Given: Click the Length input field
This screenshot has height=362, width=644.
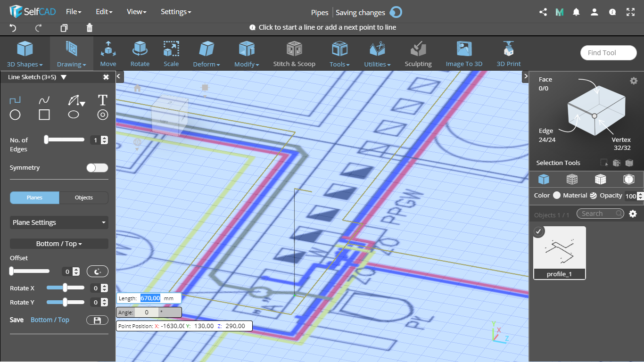Looking at the screenshot, I should click(x=151, y=298).
